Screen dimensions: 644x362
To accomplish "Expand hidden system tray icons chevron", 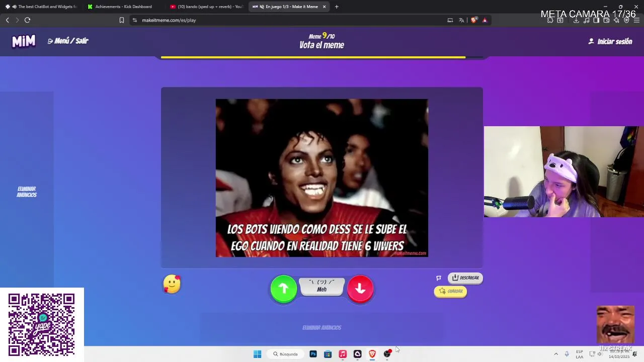I will 556,354.
